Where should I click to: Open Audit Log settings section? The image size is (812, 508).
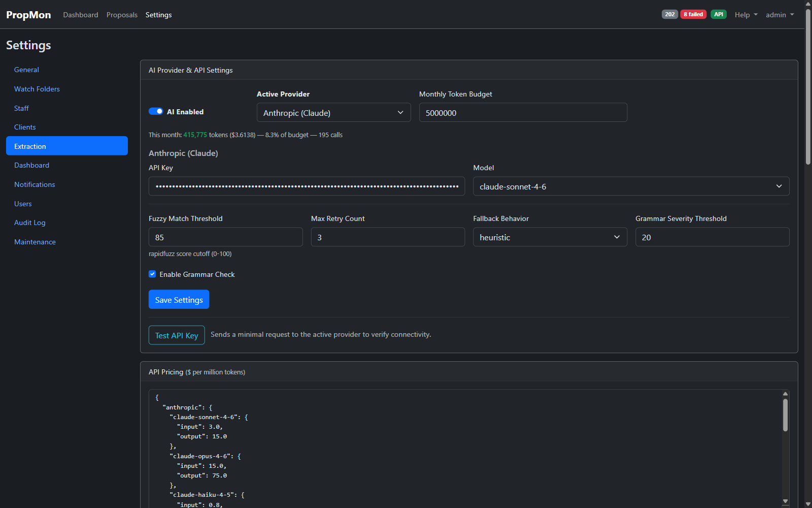(x=29, y=223)
